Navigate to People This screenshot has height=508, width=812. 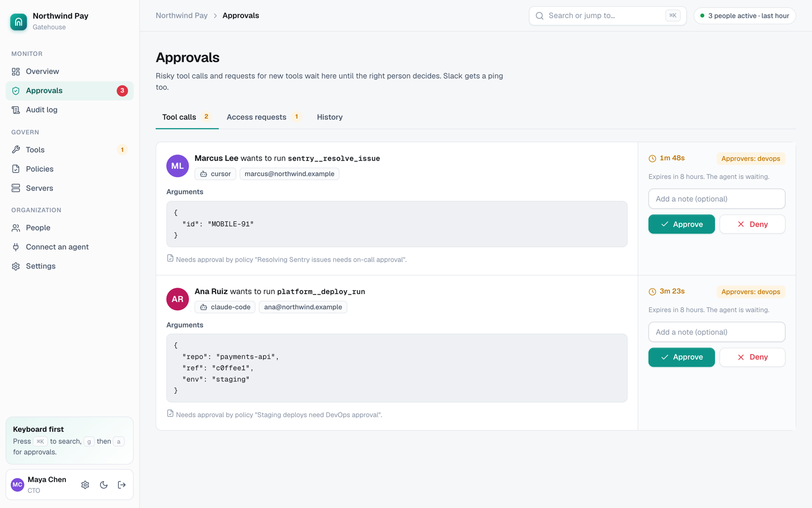(x=70, y=228)
